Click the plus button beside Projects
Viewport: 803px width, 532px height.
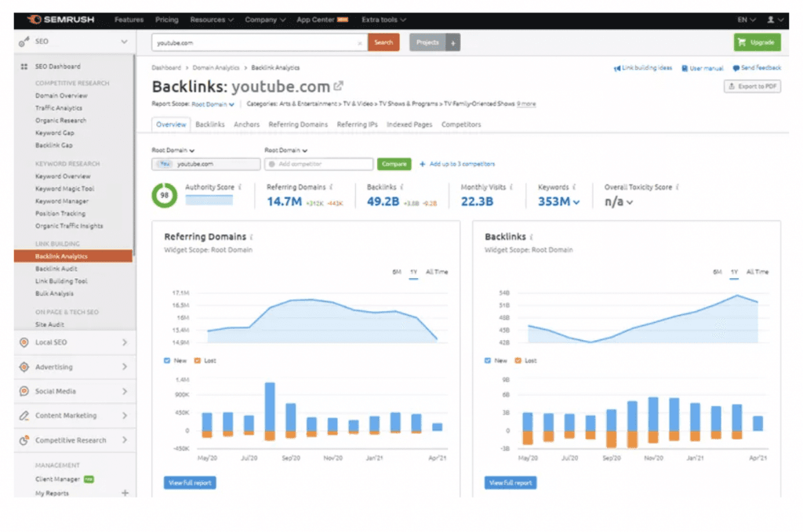(x=452, y=42)
